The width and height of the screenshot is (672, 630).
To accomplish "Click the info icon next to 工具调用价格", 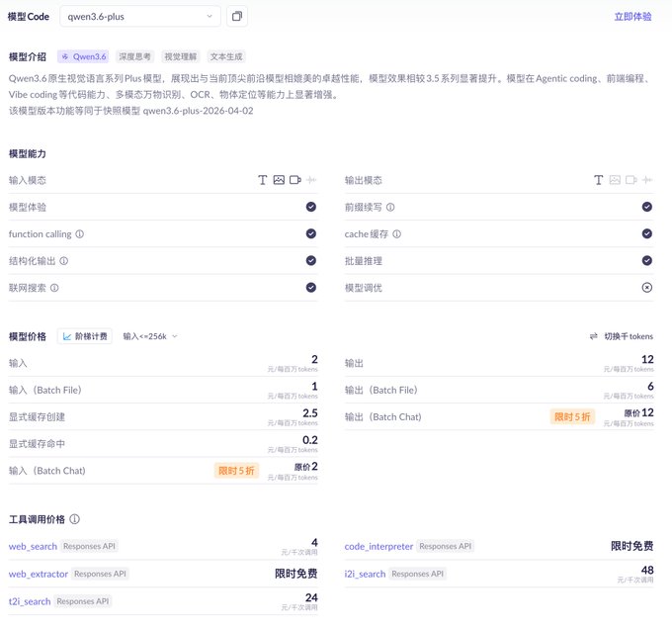I will (75, 519).
